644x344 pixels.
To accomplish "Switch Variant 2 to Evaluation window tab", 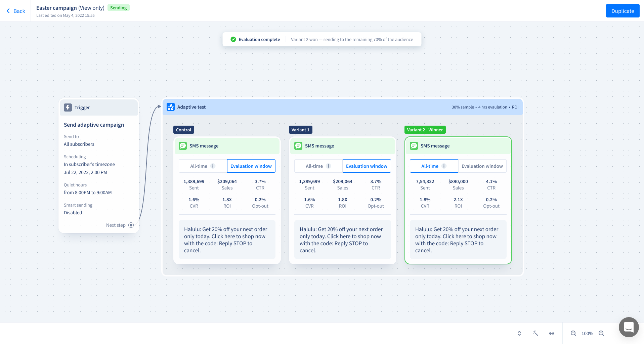I will [482, 166].
